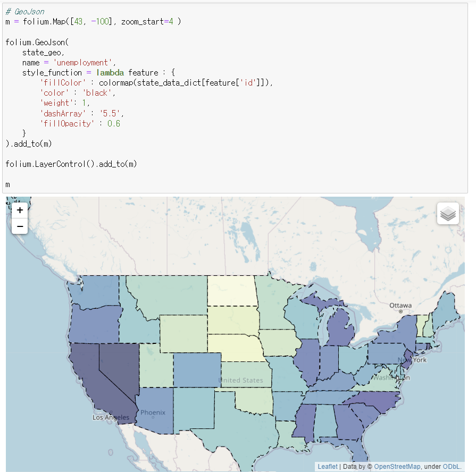Click the ').add_to(m)' code line
Viewport: 476px width, 472px height.
point(29,144)
